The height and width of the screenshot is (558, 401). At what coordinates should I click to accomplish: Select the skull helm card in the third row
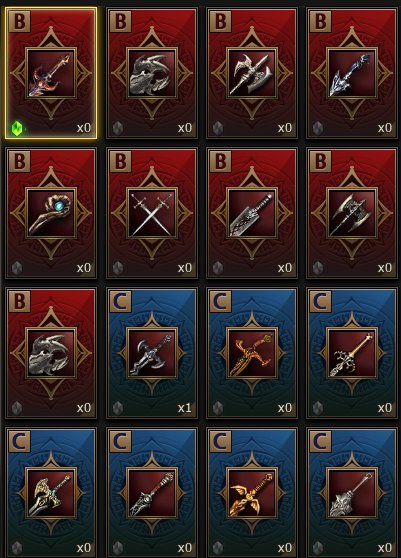[51, 353]
